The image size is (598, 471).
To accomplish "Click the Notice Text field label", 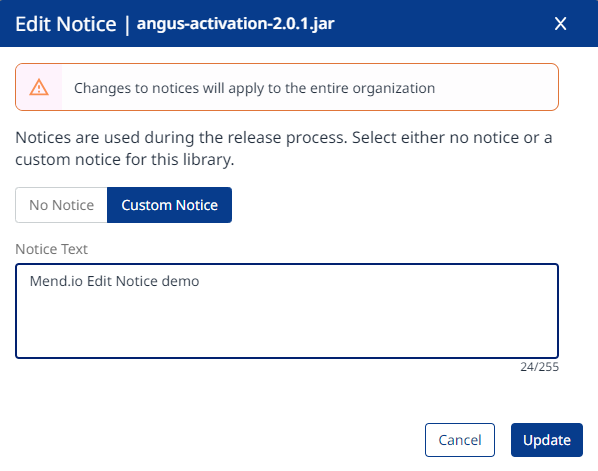I will 51,249.
